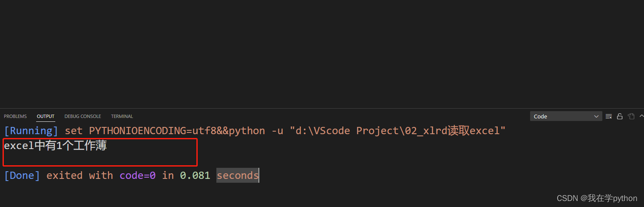Clear the output panel contents
The height and width of the screenshot is (207, 644).
(x=609, y=116)
